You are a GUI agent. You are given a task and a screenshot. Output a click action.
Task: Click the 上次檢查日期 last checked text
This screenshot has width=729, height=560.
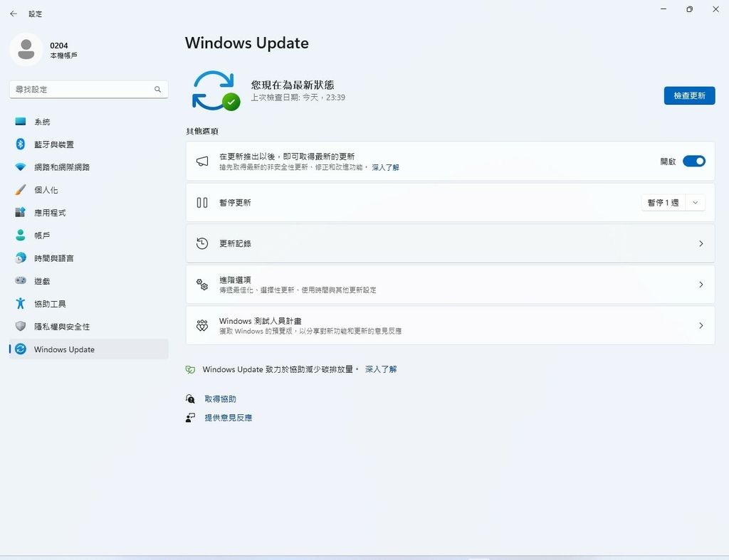[298, 97]
